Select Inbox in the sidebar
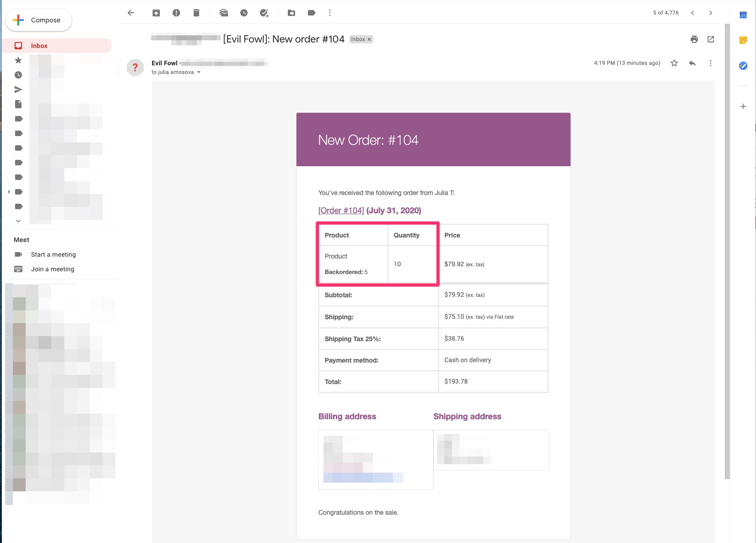Screen dimensions: 756x543 [39, 46]
